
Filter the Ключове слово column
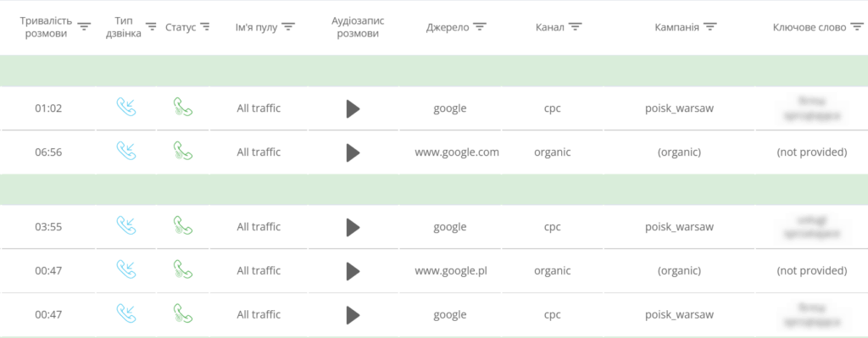coord(857,27)
